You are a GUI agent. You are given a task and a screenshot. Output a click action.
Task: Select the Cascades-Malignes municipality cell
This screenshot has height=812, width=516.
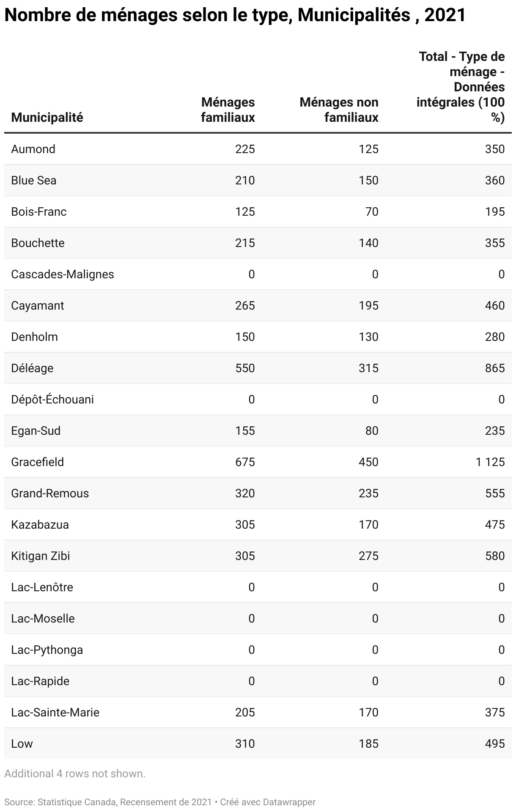[63, 274]
